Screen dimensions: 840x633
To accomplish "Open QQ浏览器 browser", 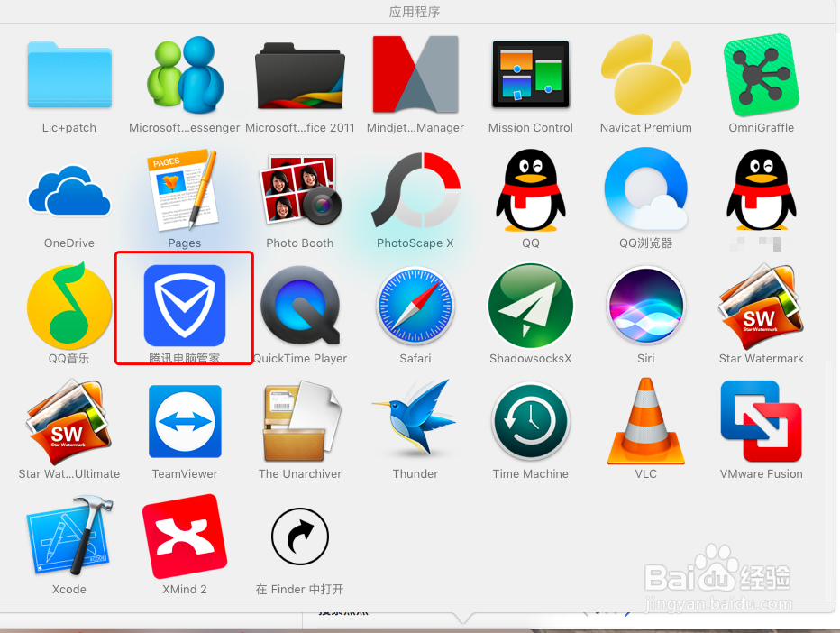I will click(646, 191).
